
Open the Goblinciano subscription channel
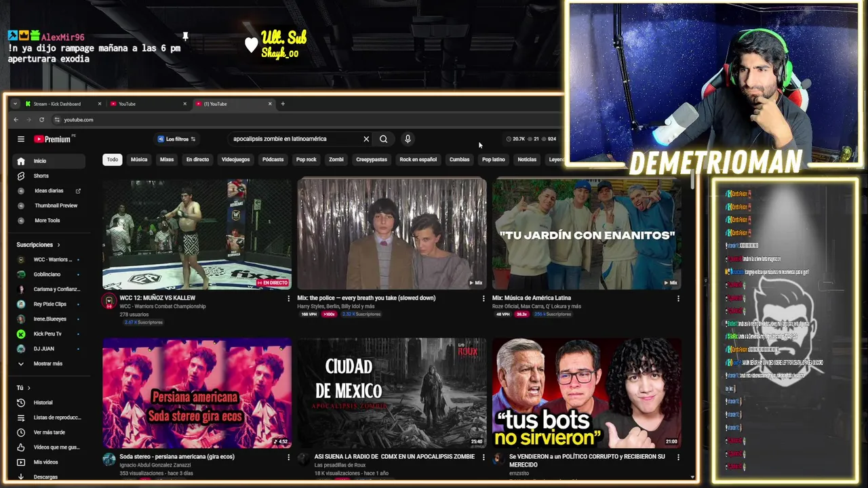click(x=49, y=274)
